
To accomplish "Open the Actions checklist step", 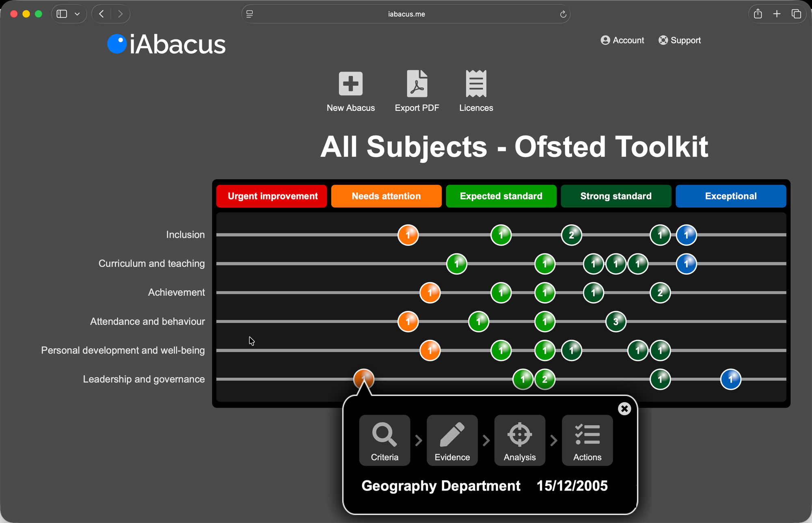I will [587, 440].
